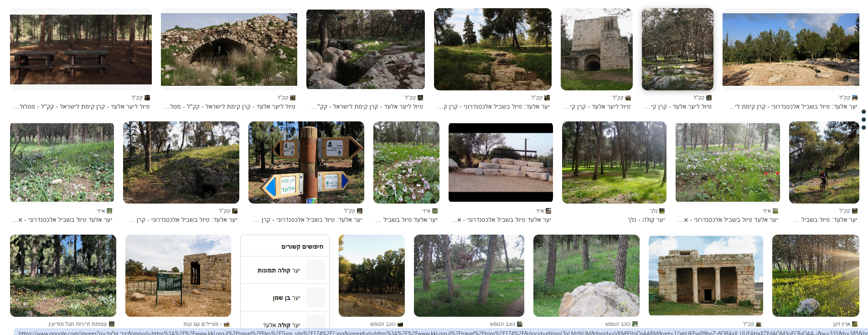868x335 pixels.
Task: Click the עמותת תיירות חבל מודיעין source favicon
Action: point(112,324)
